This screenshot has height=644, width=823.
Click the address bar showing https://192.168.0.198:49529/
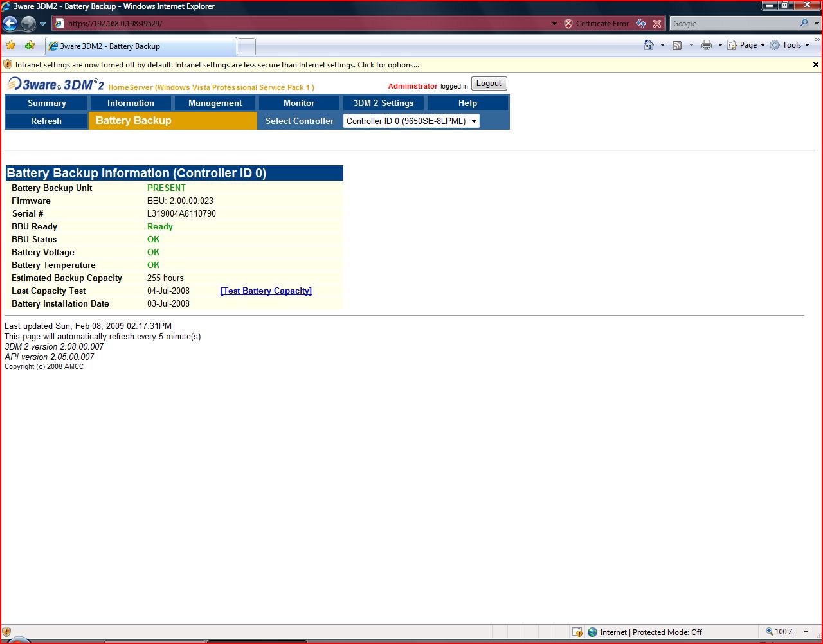point(301,24)
